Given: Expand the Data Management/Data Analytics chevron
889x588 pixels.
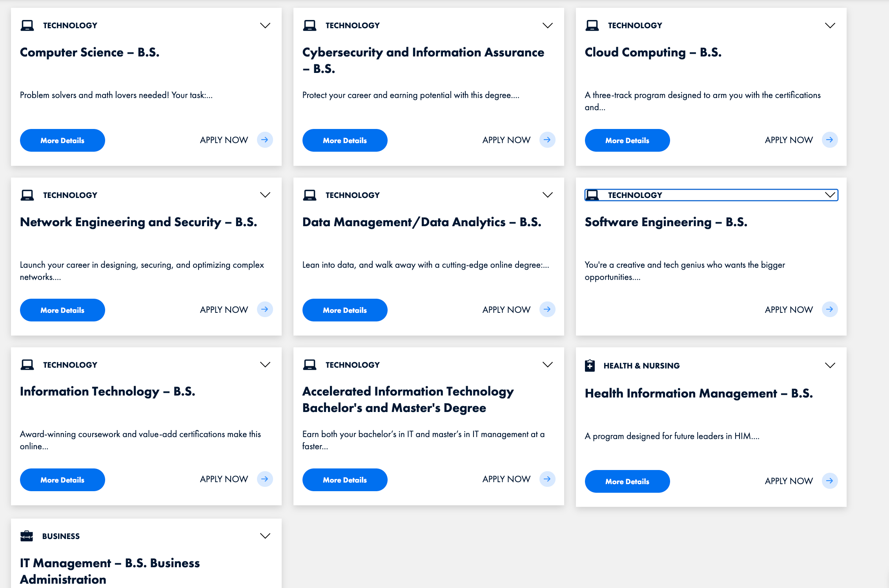Looking at the screenshot, I should (x=548, y=195).
